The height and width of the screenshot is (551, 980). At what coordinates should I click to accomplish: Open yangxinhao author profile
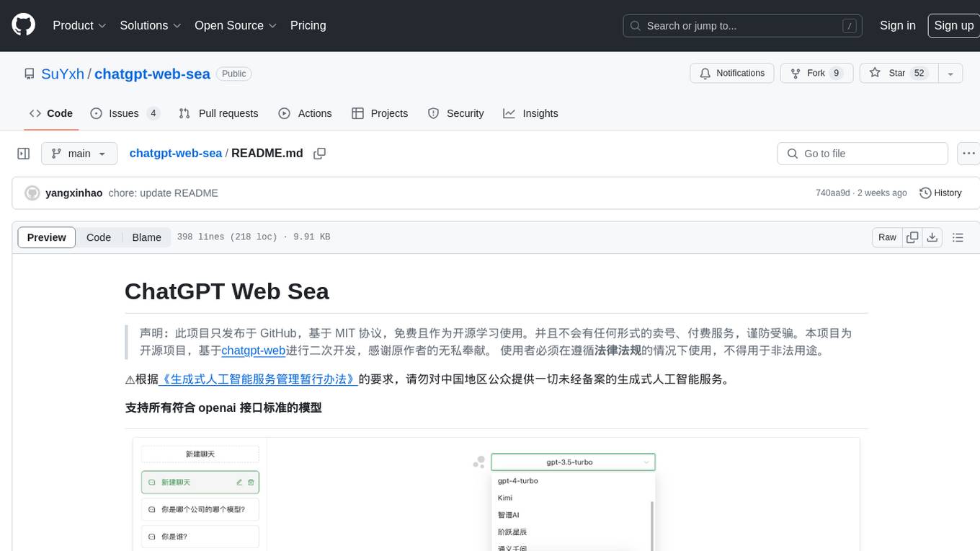(74, 193)
